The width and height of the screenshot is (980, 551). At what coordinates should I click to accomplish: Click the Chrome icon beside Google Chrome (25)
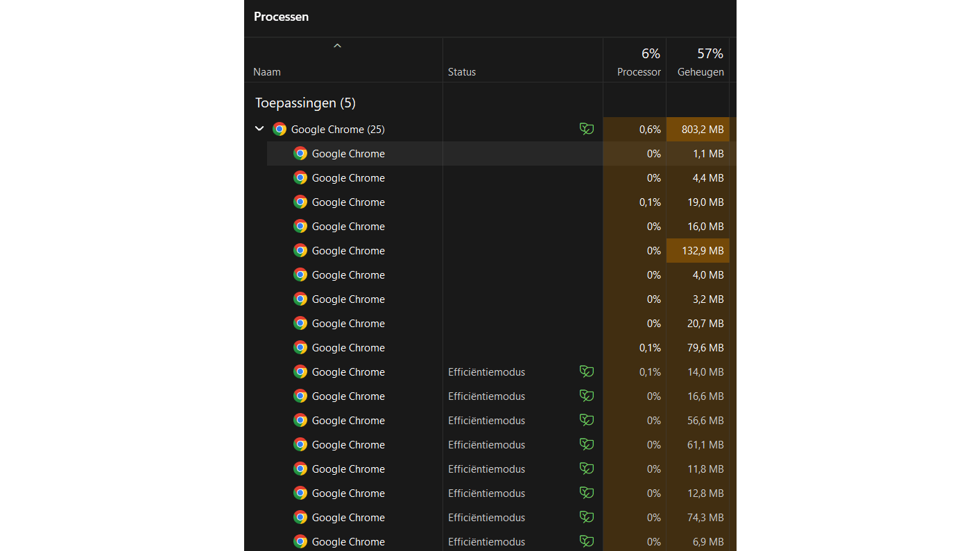(x=280, y=129)
